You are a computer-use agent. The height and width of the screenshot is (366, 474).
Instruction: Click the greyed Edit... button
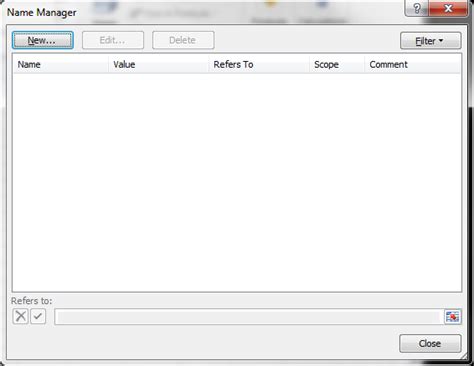(113, 40)
